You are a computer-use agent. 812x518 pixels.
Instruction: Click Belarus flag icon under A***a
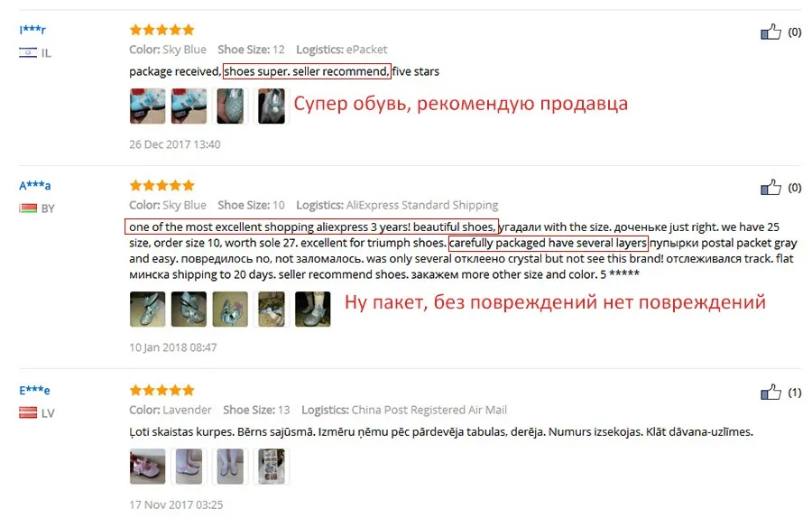(x=28, y=208)
